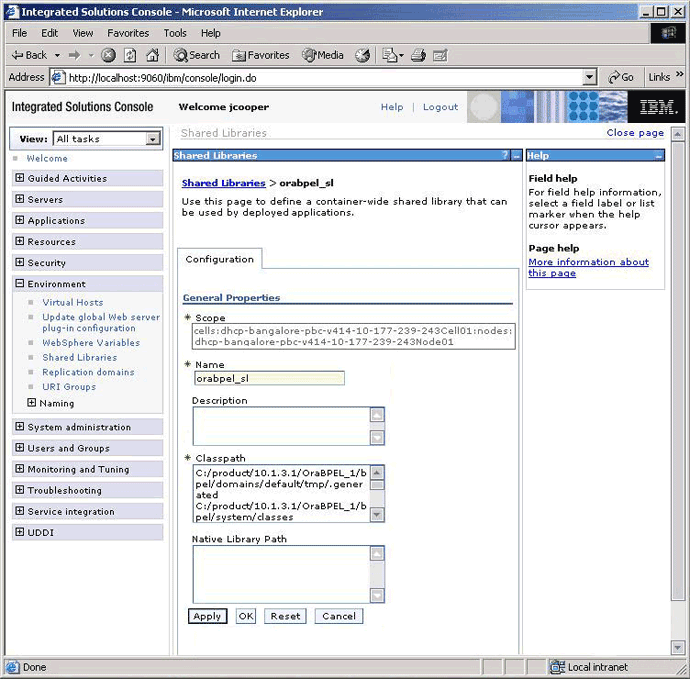Click the Close page link
The image size is (690, 679).
tap(635, 133)
